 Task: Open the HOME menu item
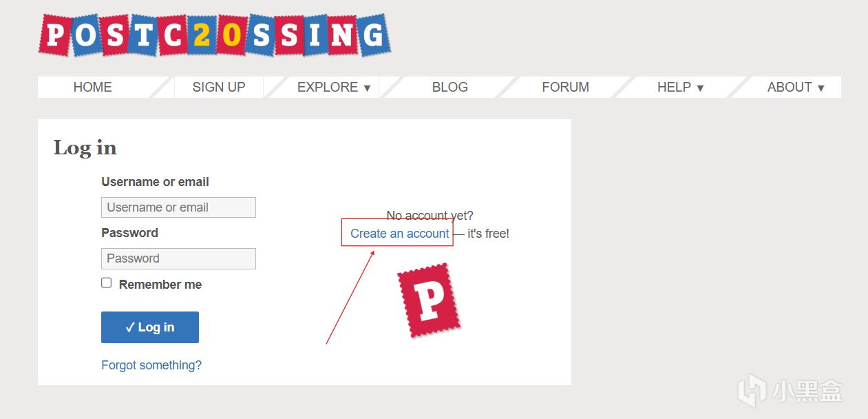[x=93, y=88]
